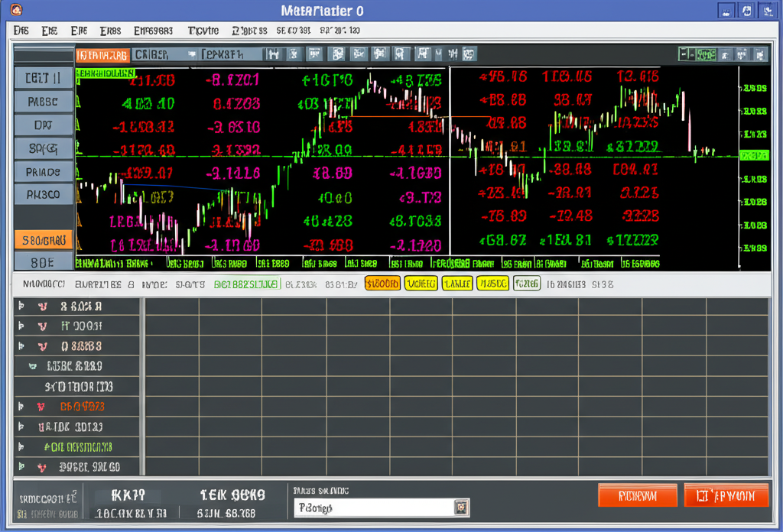Toggle the green-outlined tag in the filter bar
The height and width of the screenshot is (532, 783).
(x=526, y=284)
